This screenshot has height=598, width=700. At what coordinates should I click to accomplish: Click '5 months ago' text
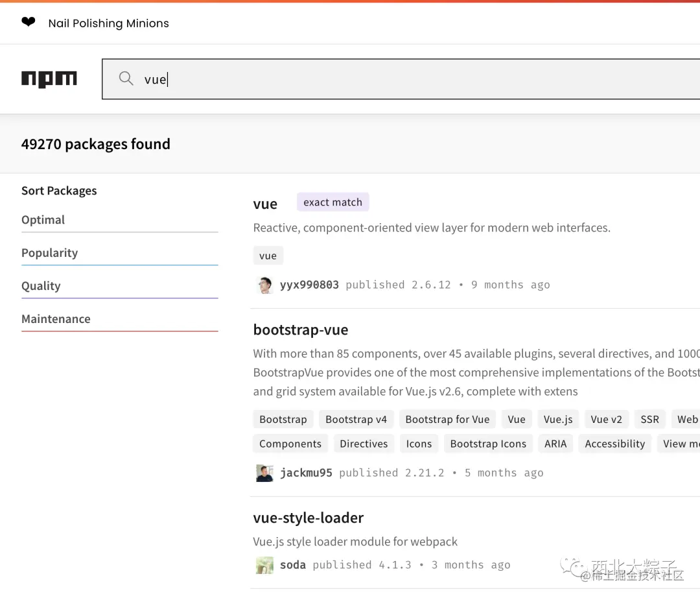coord(504,473)
